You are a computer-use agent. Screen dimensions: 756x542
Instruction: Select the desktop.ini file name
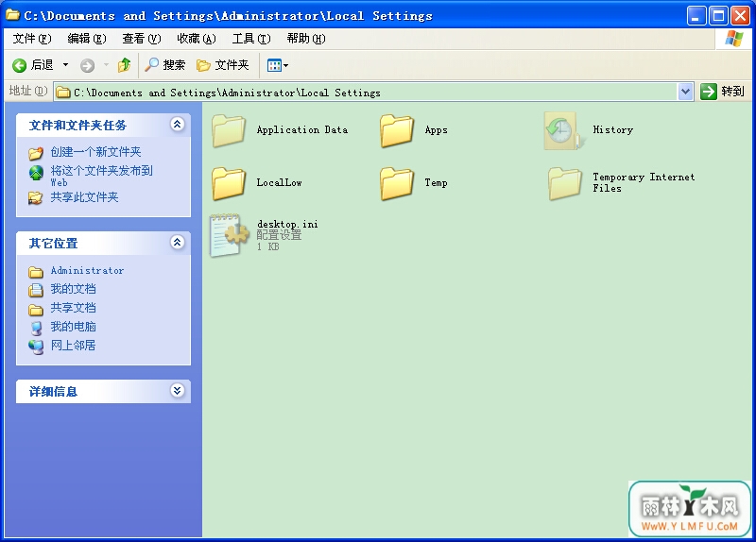287,224
